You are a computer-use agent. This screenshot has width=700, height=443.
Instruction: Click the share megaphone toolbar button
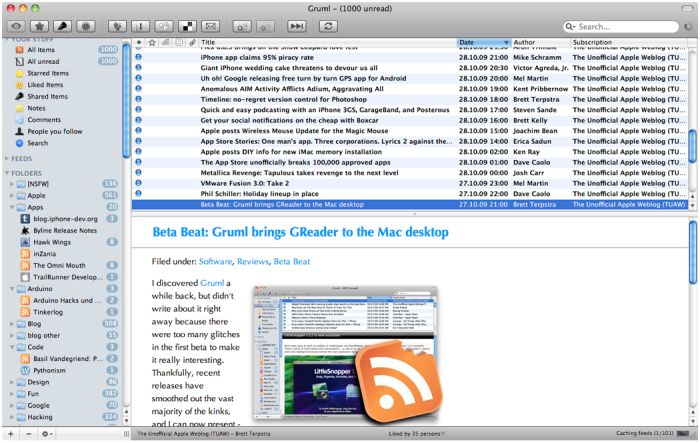[62, 26]
